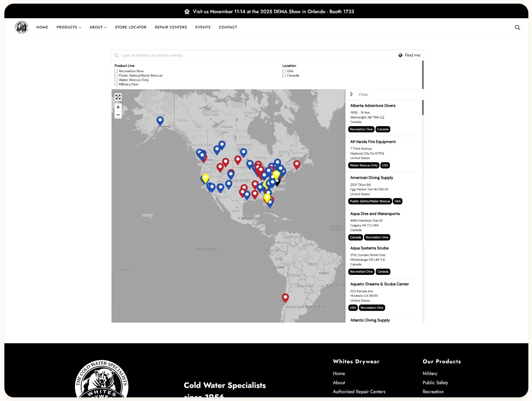Go to the Home menu item
Screen dimensions: 532x401
[x=42, y=27]
